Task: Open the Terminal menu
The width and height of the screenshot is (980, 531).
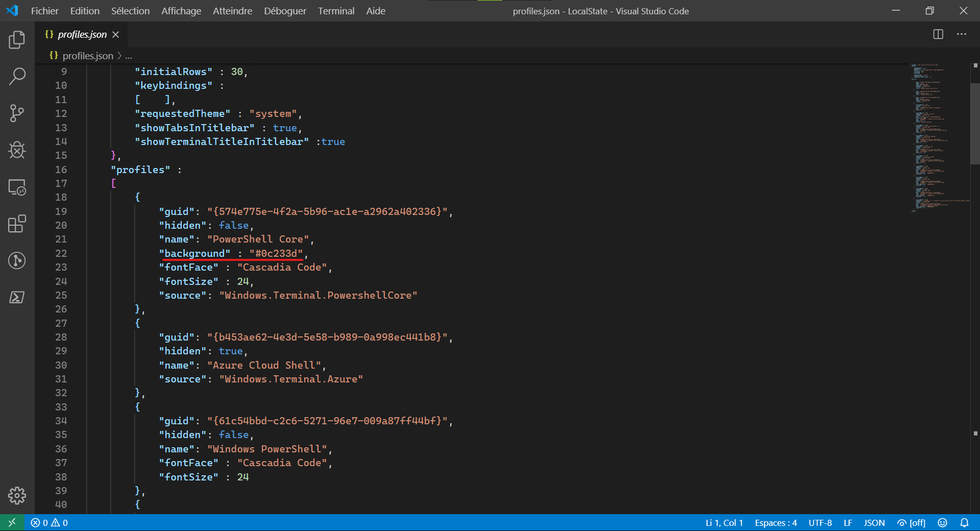Action: point(336,10)
